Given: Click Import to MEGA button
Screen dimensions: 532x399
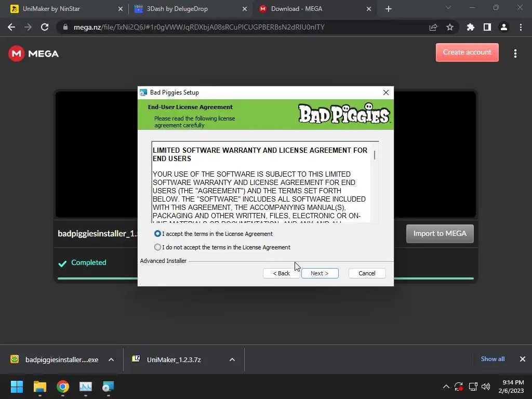Looking at the screenshot, I should (440, 233).
